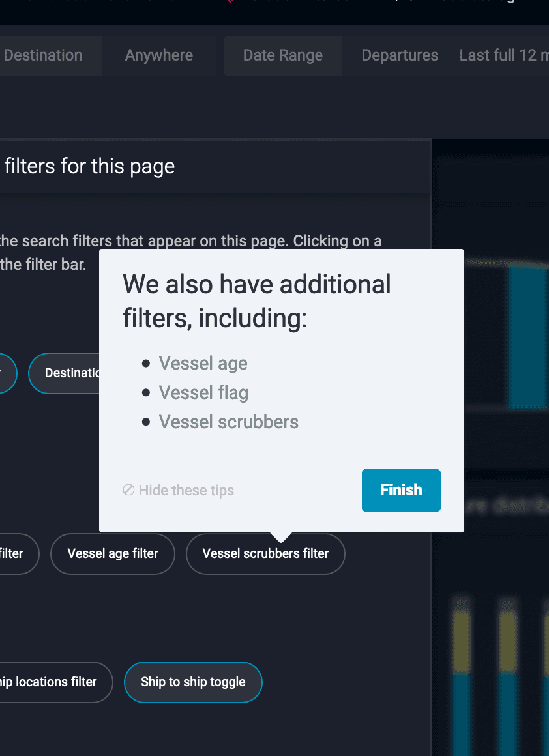Click the Vessel age list item in the tooltip
Viewport: 549px width, 756px height.
(203, 363)
